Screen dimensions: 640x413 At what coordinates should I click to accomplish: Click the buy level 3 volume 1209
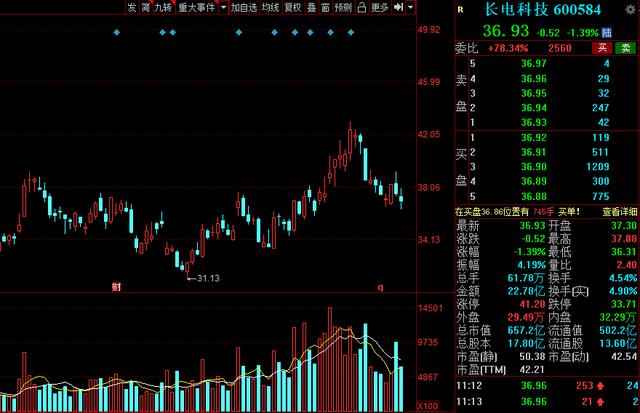(598, 167)
